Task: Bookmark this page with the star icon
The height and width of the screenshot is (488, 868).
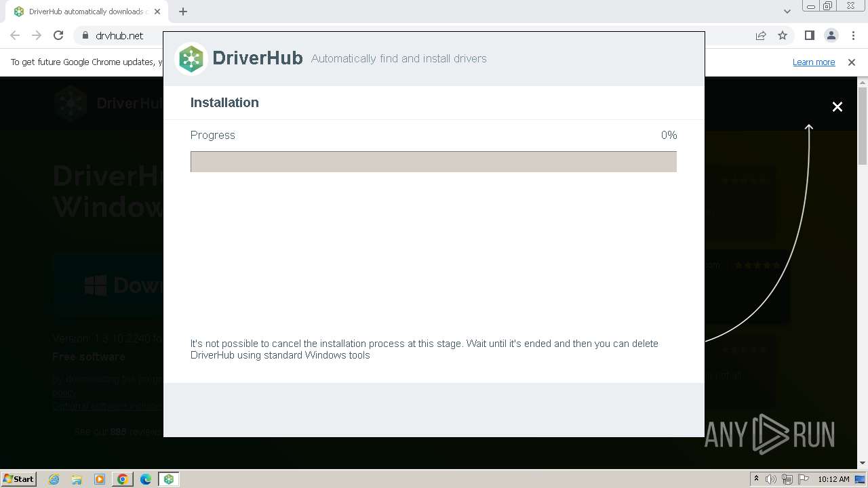Action: 783,35
